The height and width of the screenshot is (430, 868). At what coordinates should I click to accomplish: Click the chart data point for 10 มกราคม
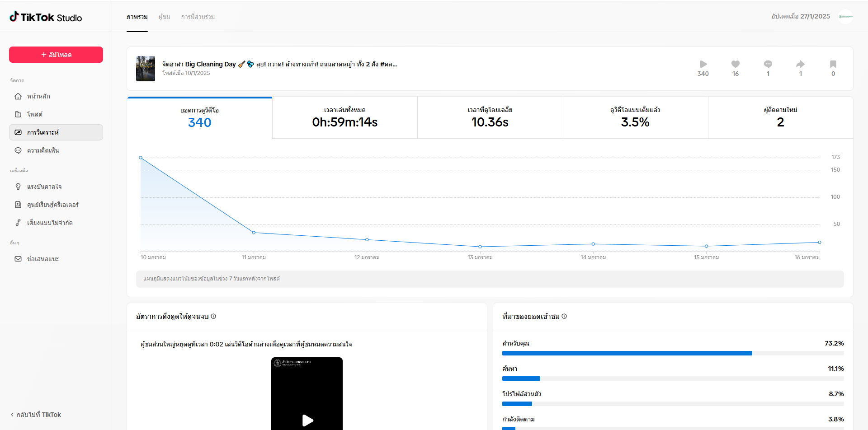coord(141,158)
